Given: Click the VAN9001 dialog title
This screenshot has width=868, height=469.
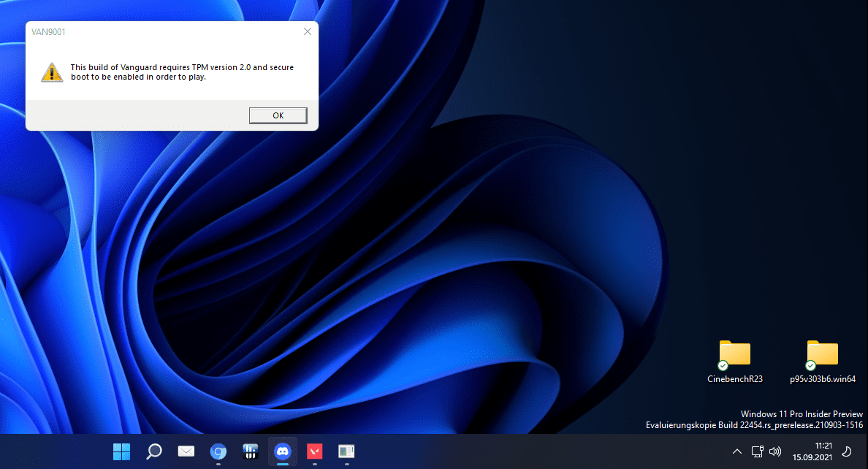Looking at the screenshot, I should pyautogui.click(x=48, y=32).
